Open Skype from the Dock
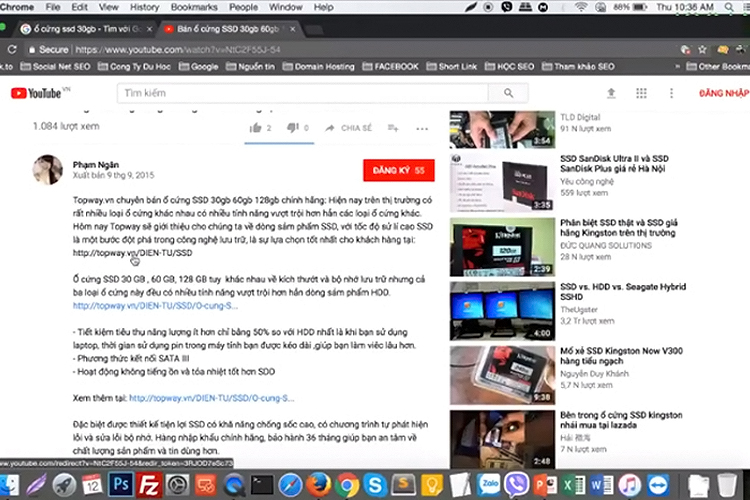This screenshot has width=750, height=500. (x=375, y=485)
